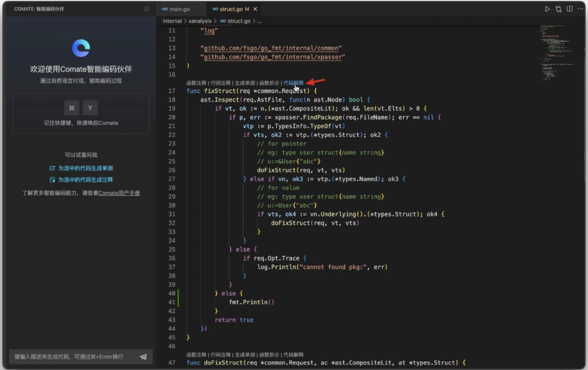Click the "log" import string
The image size is (588, 370).
pos(209,31)
